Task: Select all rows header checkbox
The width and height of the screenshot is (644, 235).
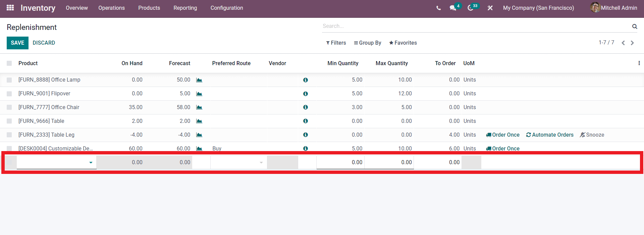Action: pyautogui.click(x=9, y=63)
